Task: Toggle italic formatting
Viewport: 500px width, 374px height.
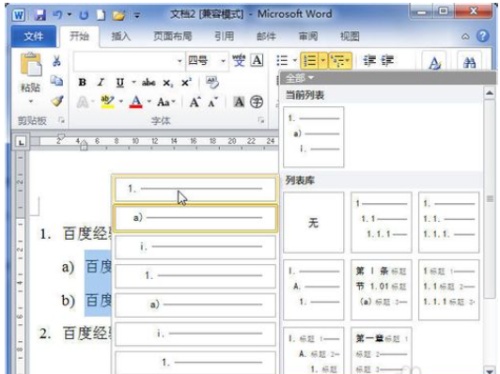Action: click(x=101, y=82)
